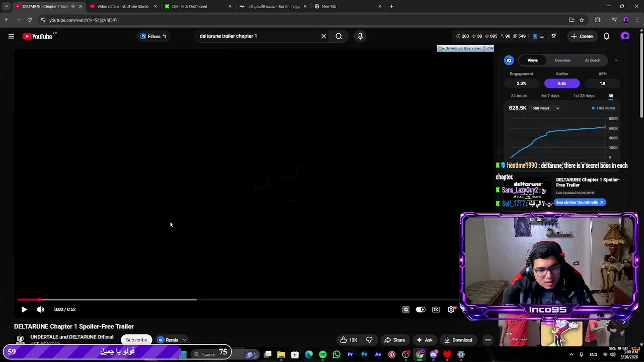Bookmark this page with the star

pos(582,20)
